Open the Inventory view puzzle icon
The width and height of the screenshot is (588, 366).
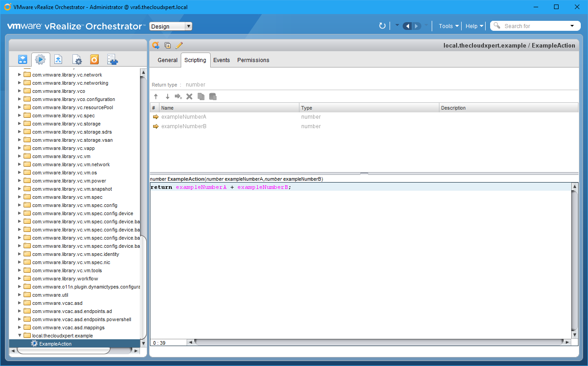coord(112,59)
